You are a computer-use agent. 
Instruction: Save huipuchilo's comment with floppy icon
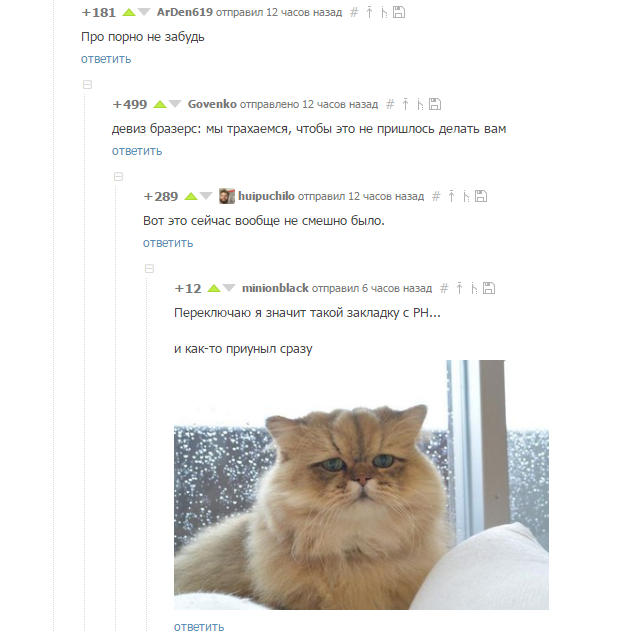tap(481, 196)
